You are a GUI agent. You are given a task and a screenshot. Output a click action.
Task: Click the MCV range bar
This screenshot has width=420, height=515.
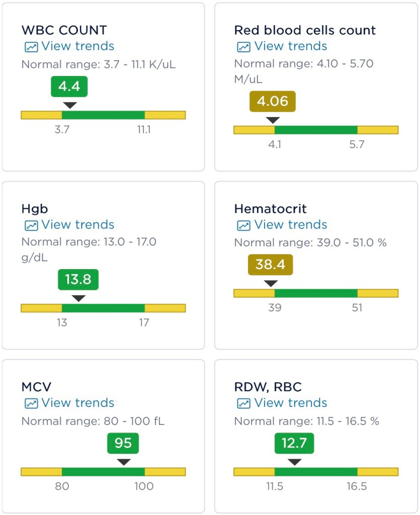tap(103, 472)
